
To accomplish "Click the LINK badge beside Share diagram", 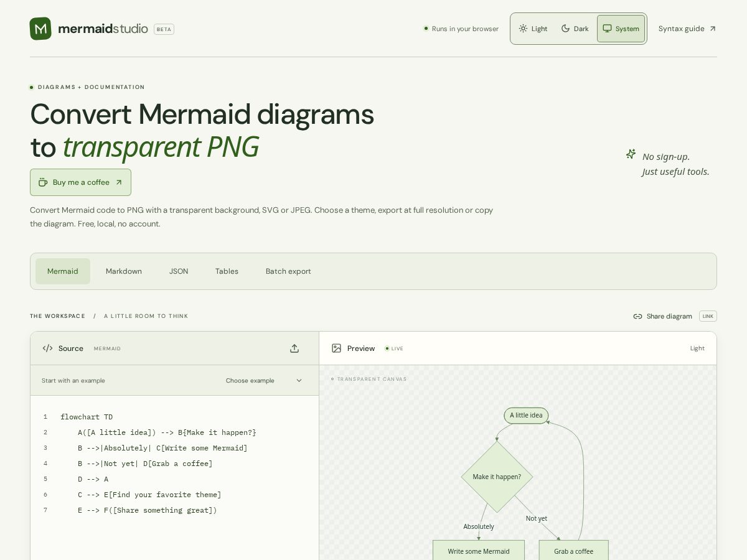I will pos(708,316).
